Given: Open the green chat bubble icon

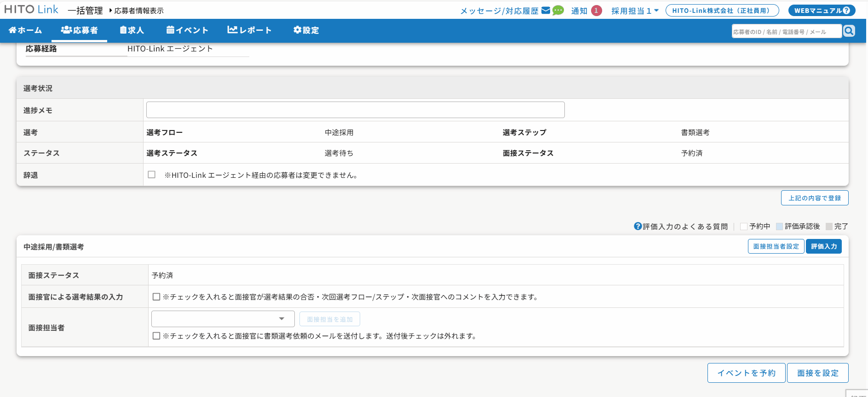Looking at the screenshot, I should [x=558, y=11].
